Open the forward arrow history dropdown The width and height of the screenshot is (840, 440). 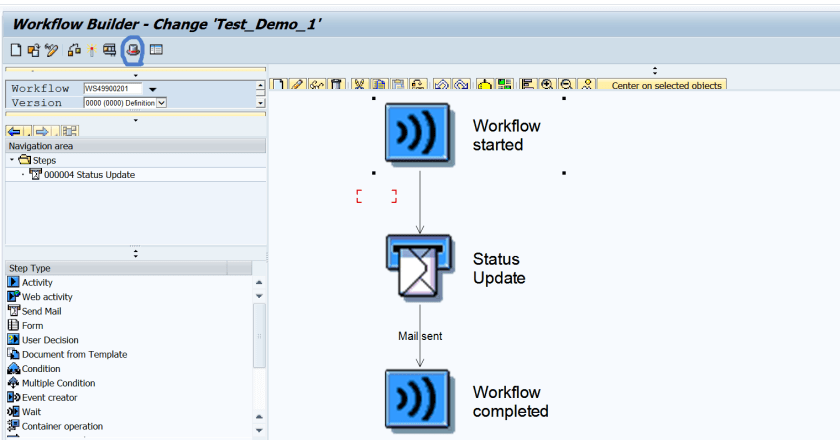(x=55, y=132)
